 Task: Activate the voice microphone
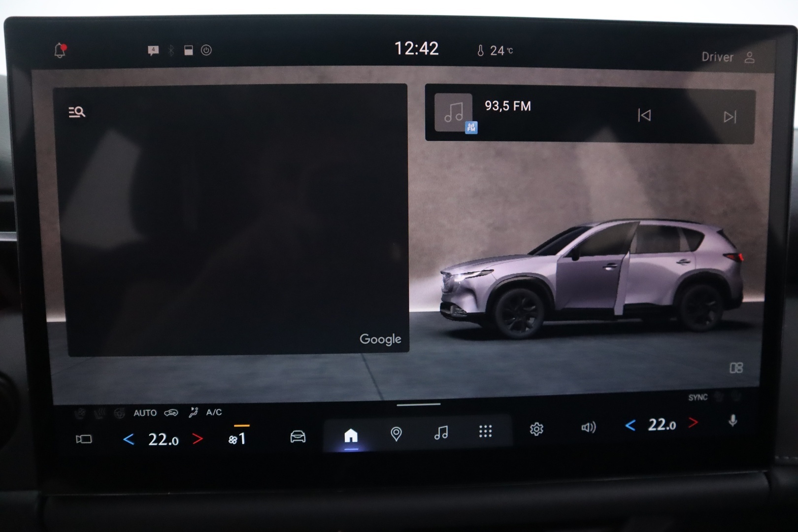click(732, 421)
